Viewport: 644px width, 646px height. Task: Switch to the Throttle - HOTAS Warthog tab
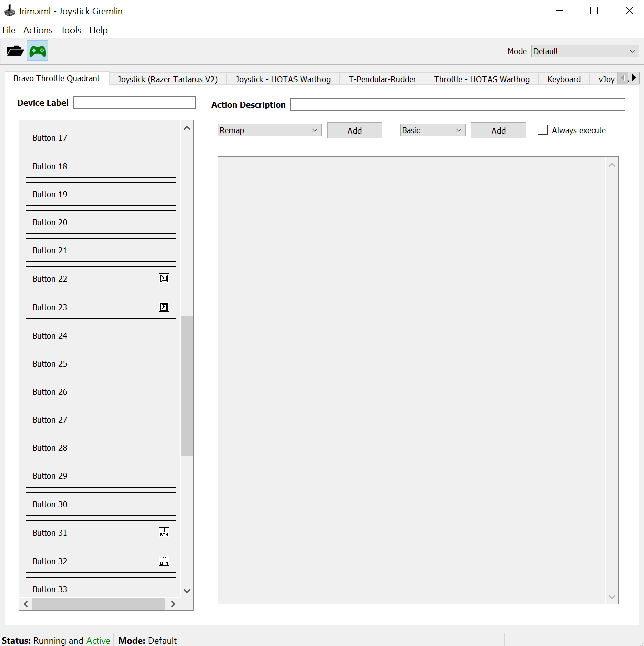pyautogui.click(x=482, y=79)
